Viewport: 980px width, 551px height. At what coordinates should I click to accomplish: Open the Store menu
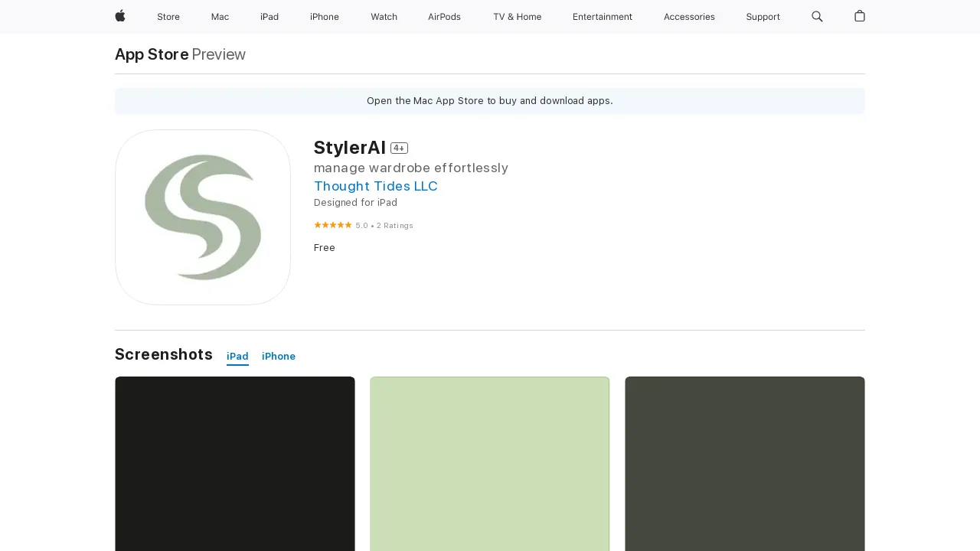pos(168,17)
